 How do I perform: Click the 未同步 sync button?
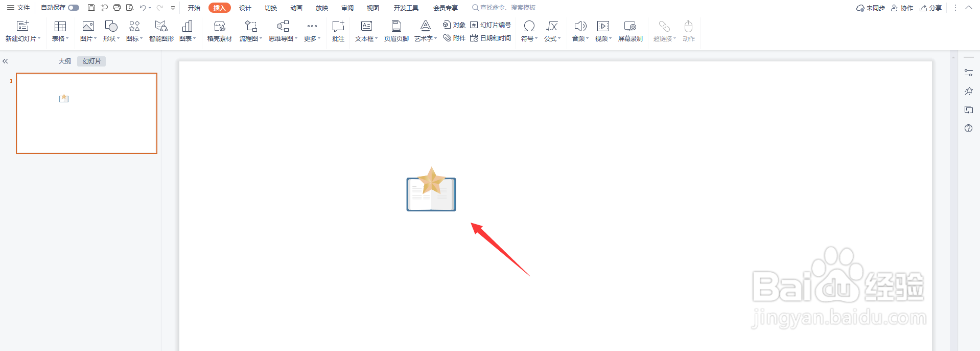871,8
